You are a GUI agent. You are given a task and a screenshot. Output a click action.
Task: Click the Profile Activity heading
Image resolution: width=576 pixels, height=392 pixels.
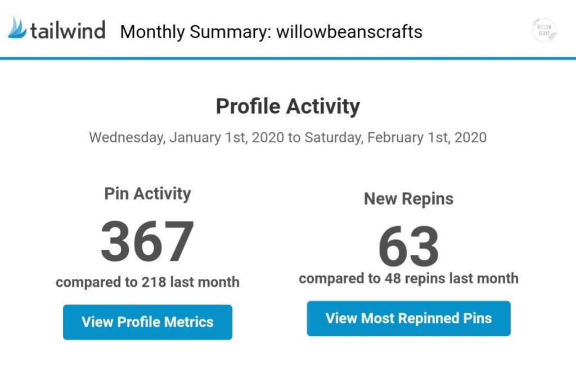tap(287, 106)
